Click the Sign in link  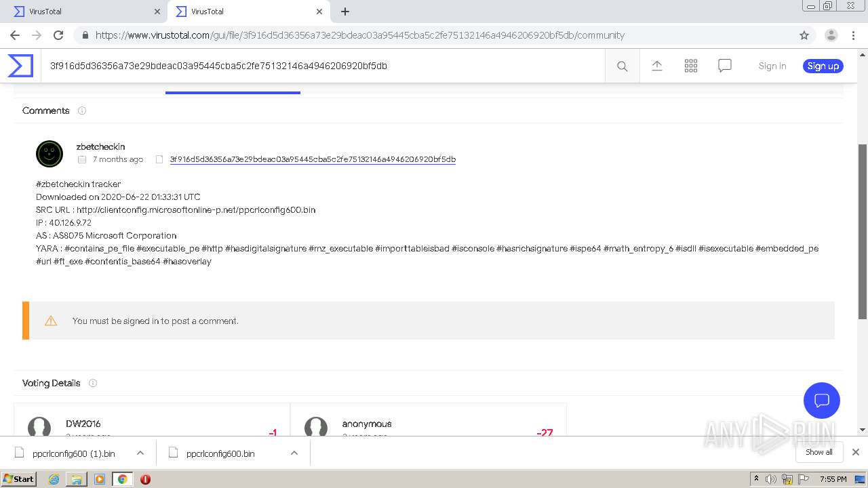coord(772,66)
